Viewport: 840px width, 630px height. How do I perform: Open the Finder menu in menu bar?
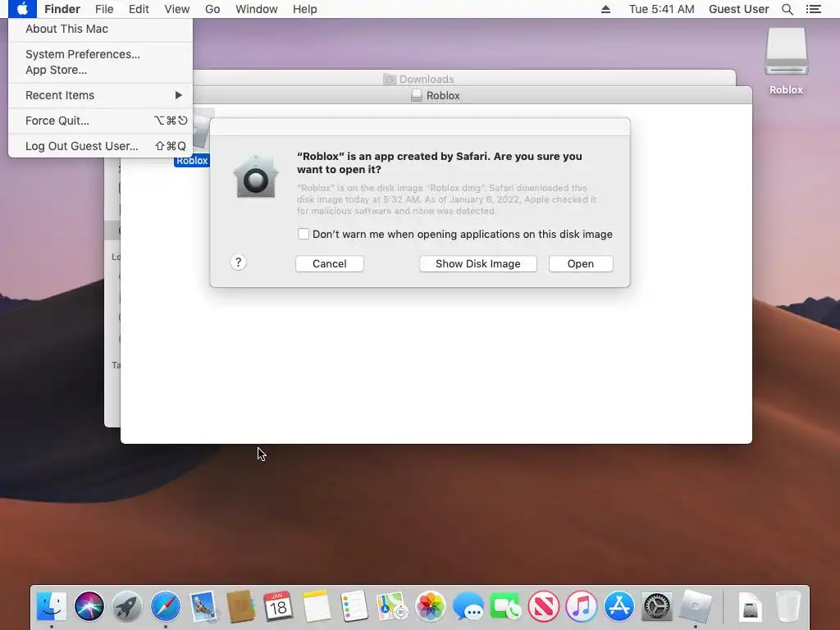point(62,9)
